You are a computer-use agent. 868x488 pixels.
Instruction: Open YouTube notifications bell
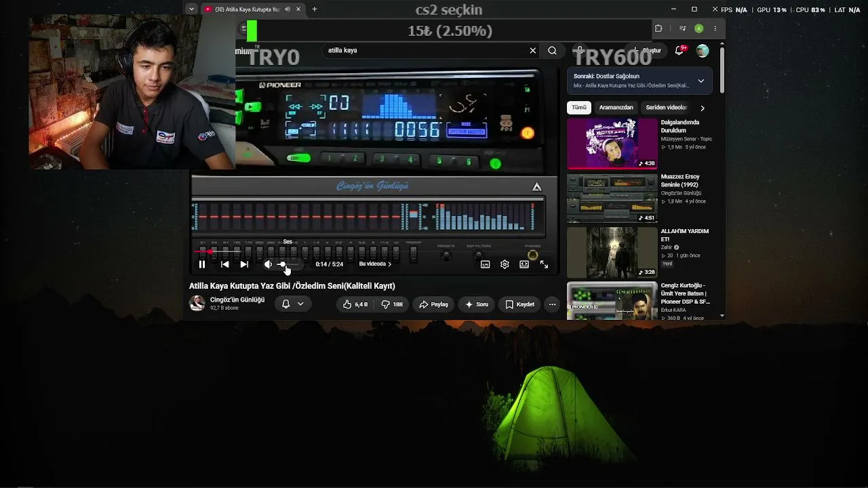coord(679,51)
